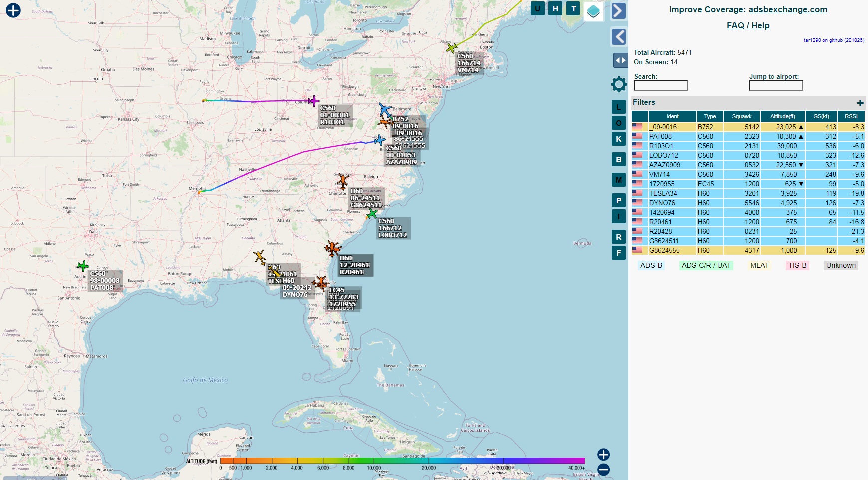Viewport: 868px width, 480px height.
Task: Click the F follow button
Action: tap(619, 253)
